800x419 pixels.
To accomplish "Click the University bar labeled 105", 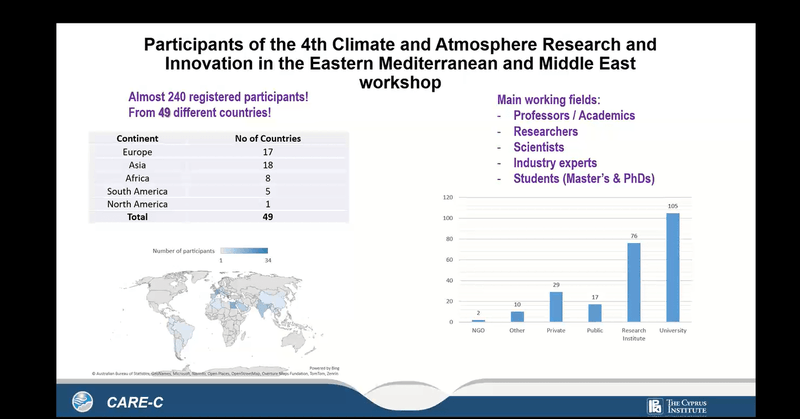I will click(673, 267).
